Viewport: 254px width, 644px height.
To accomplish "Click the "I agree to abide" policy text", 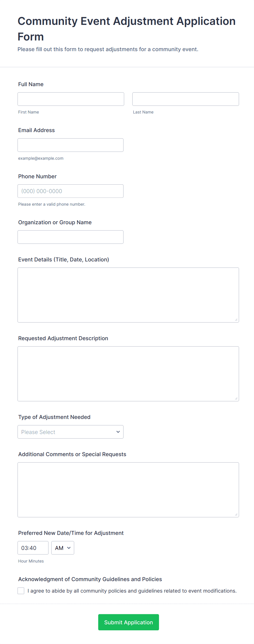I will (132, 591).
